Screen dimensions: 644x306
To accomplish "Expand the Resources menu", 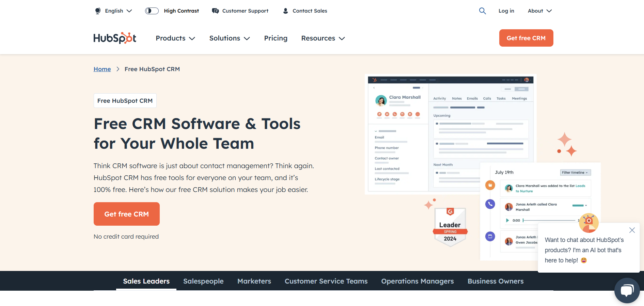I will (323, 38).
